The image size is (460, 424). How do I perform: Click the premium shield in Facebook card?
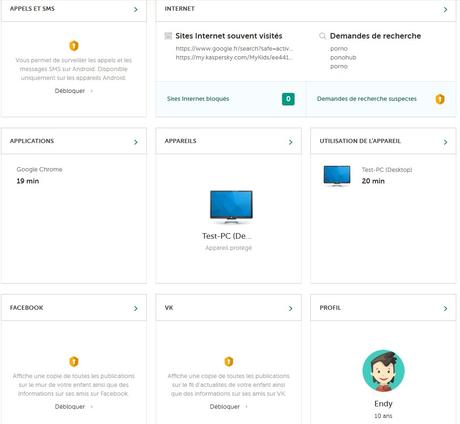pos(74,361)
